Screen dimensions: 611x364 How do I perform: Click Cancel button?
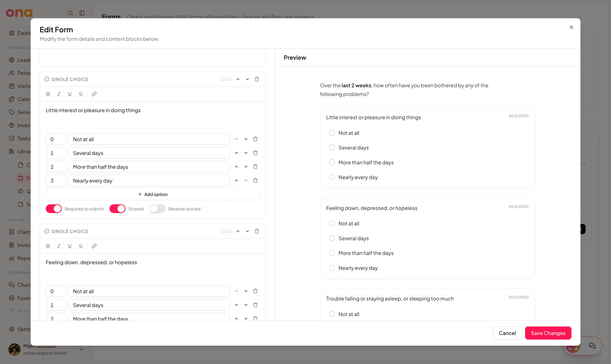[507, 333]
